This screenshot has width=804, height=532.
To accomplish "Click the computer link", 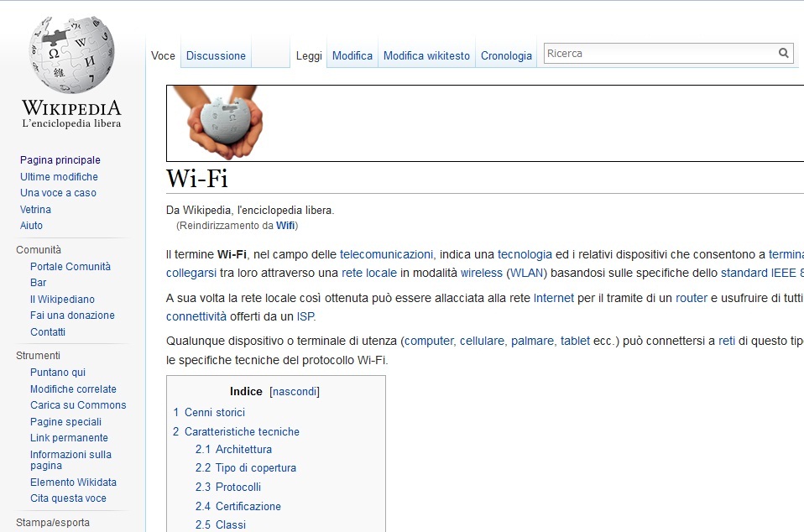I will [x=429, y=342].
